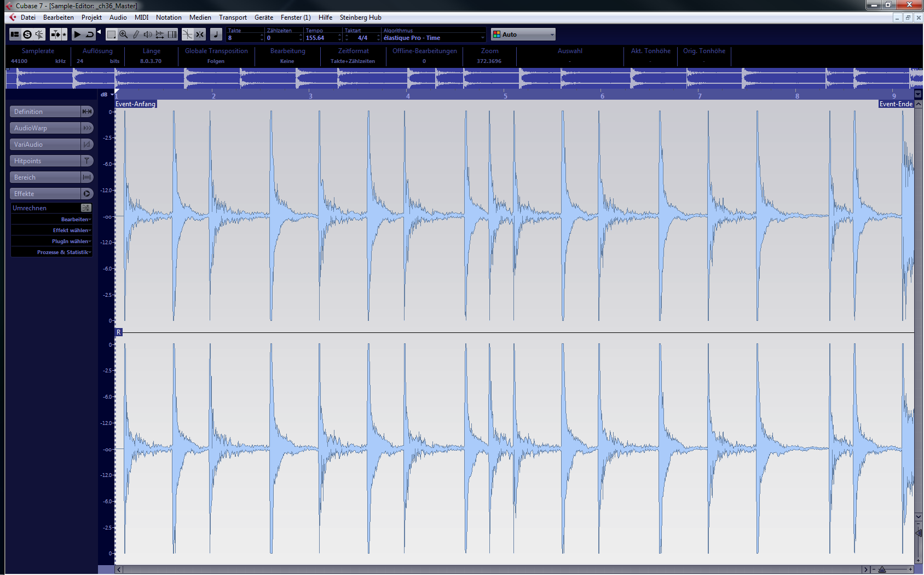The width and height of the screenshot is (924, 575).
Task: Click the vertical scrollbar up arrow
Action: point(919,104)
